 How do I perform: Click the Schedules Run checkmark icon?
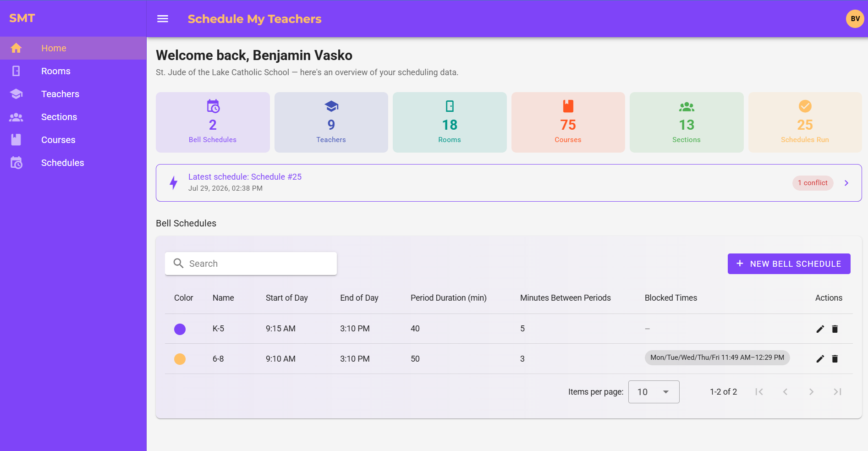click(805, 106)
